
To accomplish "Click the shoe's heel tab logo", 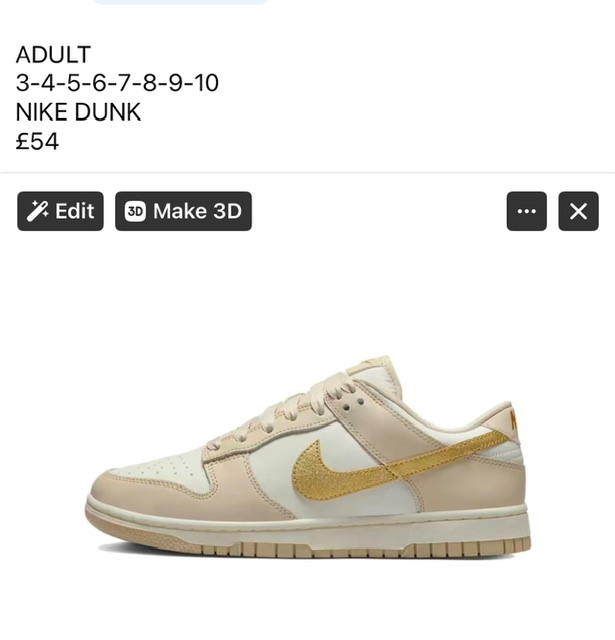I will [514, 420].
